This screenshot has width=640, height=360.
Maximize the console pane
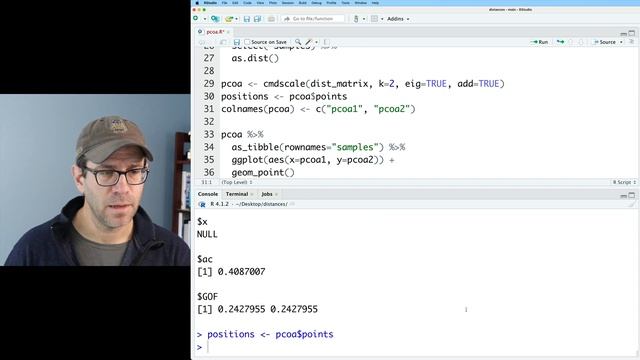coord(632,196)
